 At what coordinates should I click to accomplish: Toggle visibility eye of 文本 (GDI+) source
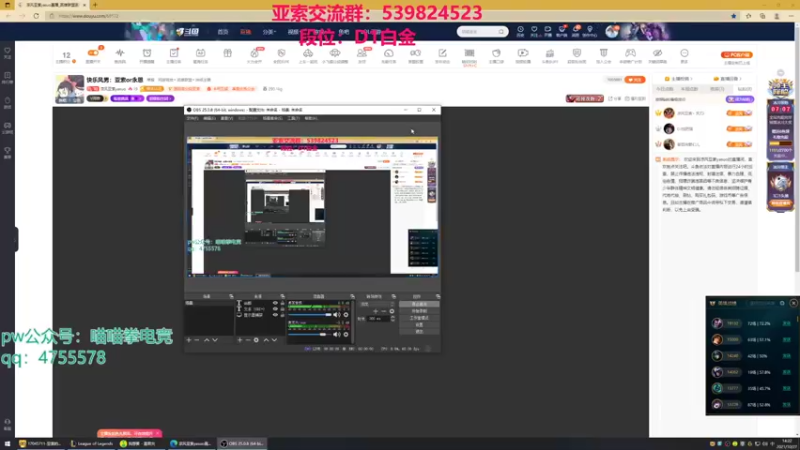tap(276, 309)
